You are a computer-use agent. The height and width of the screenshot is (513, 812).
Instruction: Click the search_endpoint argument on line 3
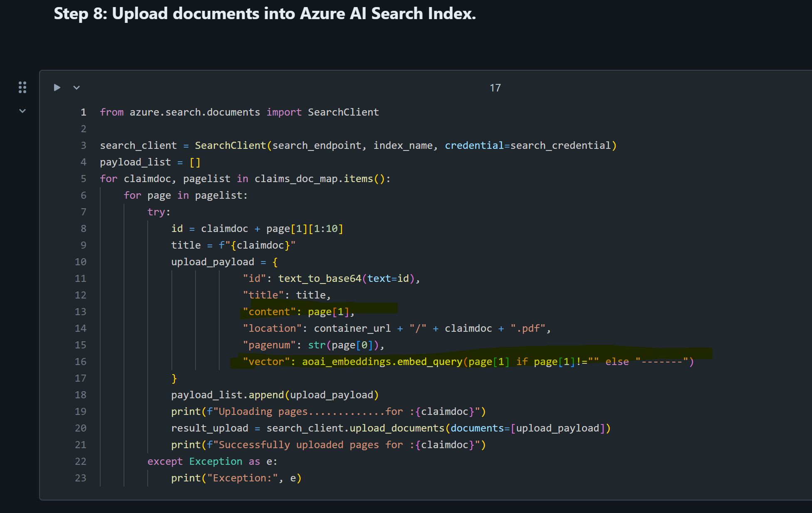(316, 146)
